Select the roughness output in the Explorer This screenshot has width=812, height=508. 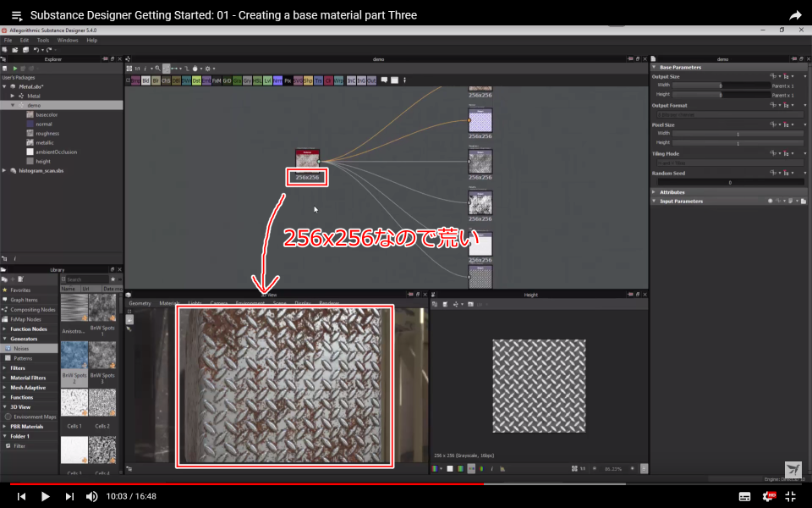click(x=47, y=133)
